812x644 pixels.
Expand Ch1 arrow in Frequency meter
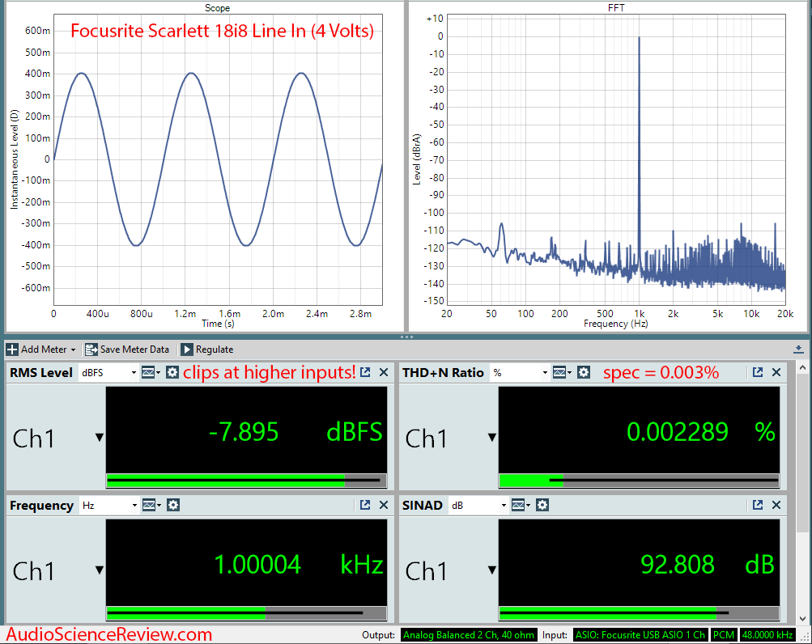coord(100,570)
